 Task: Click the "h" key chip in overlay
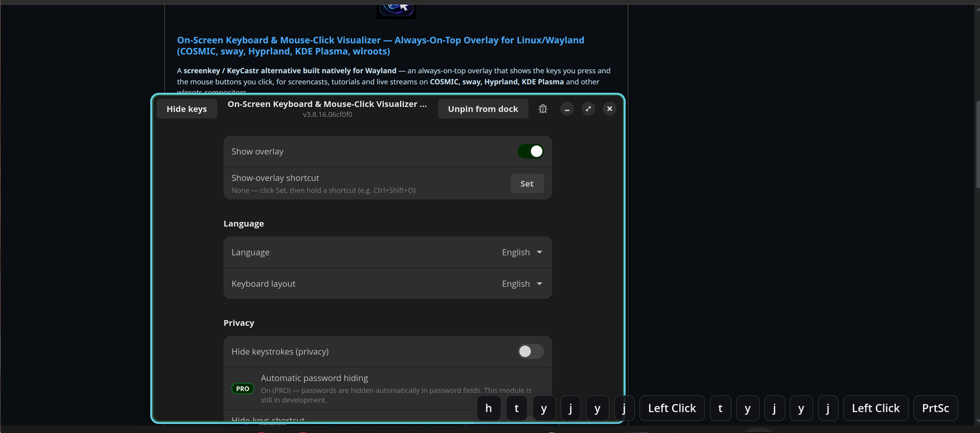(x=489, y=408)
